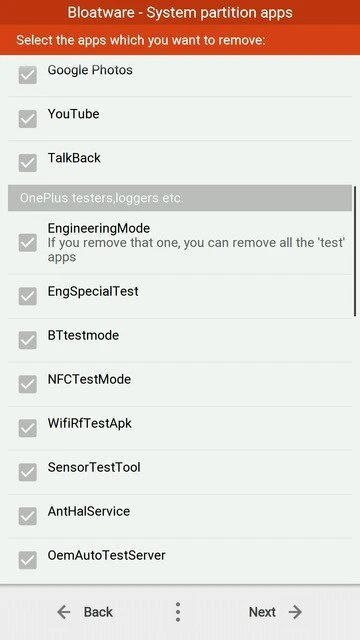Uncheck the YouTube checkbox
This screenshot has width=360, height=640.
[28, 119]
